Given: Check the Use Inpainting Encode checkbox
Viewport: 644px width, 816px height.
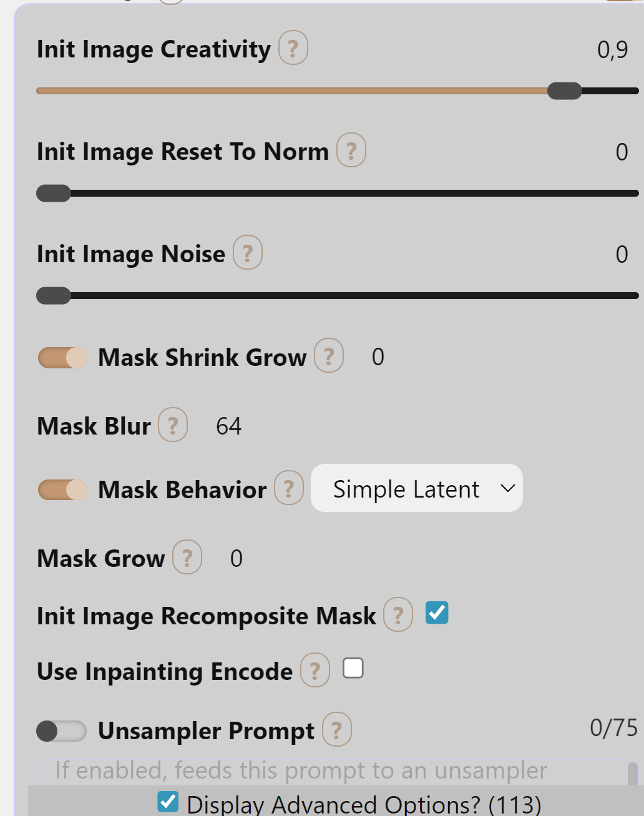Looking at the screenshot, I should tap(353, 669).
